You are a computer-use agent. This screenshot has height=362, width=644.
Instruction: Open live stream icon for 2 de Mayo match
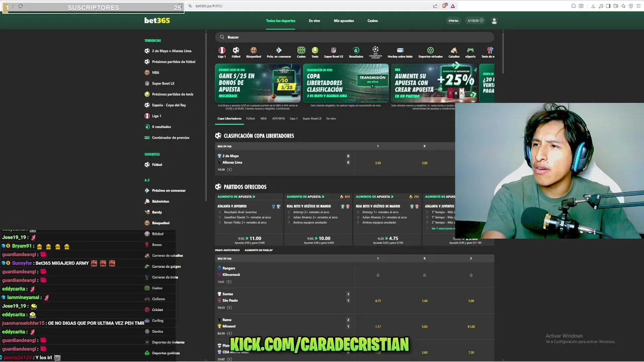(229, 169)
